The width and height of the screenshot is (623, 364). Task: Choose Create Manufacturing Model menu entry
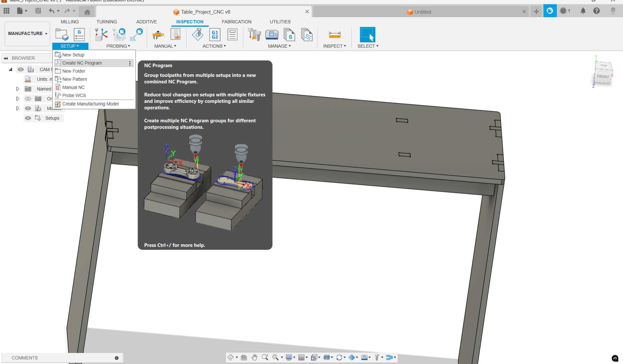[x=94, y=104]
